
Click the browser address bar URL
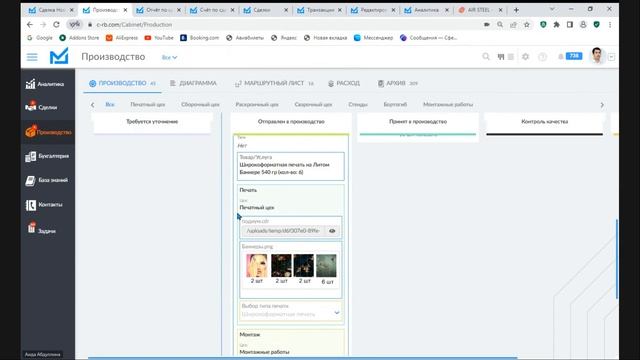134,24
